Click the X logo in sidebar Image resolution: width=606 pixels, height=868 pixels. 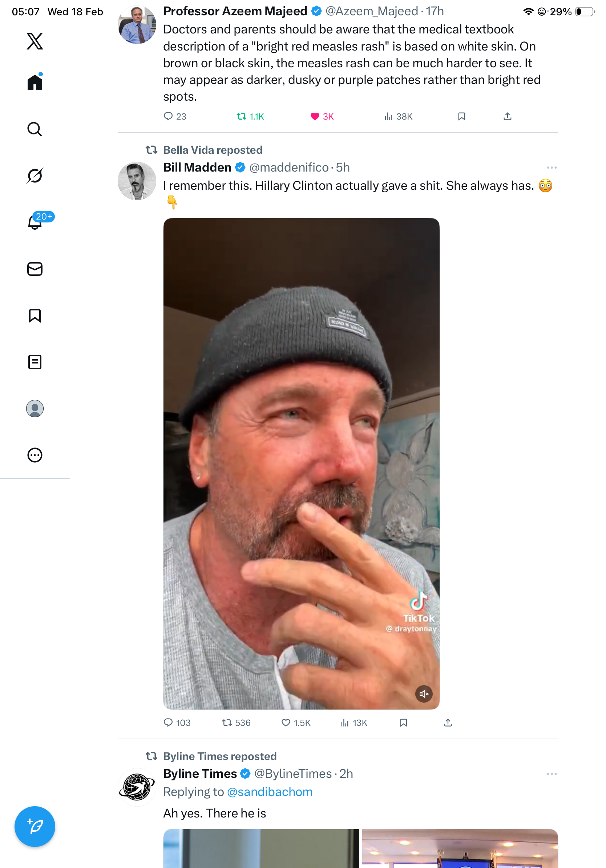[35, 41]
